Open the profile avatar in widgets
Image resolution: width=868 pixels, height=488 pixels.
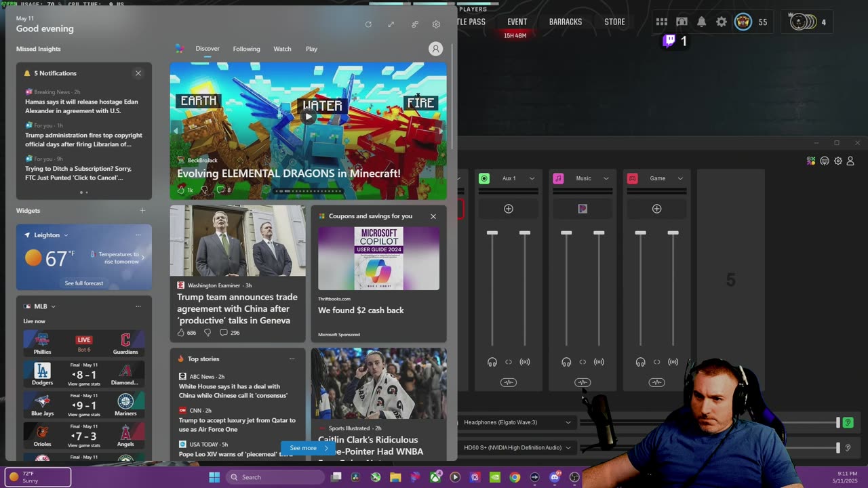[435, 49]
